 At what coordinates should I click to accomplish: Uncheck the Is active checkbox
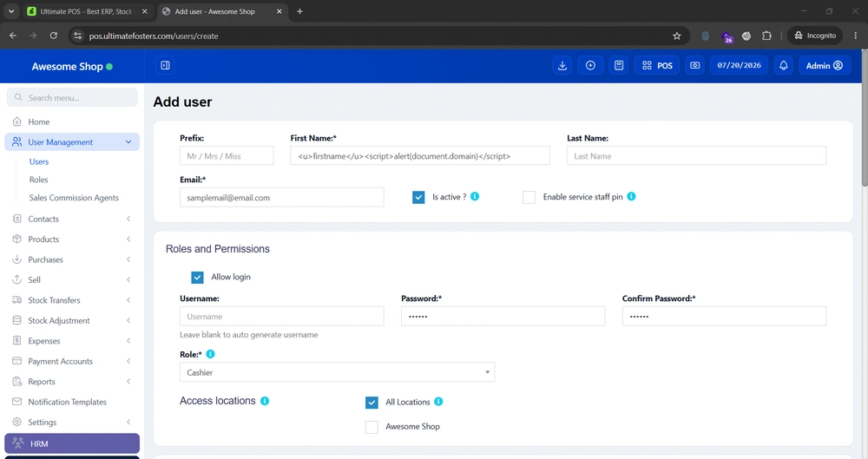coord(418,197)
